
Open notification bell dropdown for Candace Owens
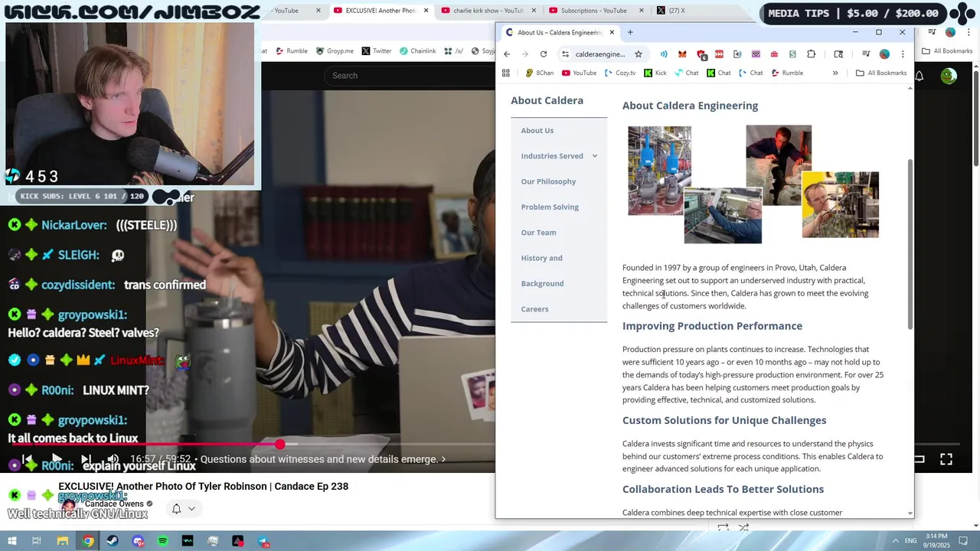pyautogui.click(x=183, y=509)
